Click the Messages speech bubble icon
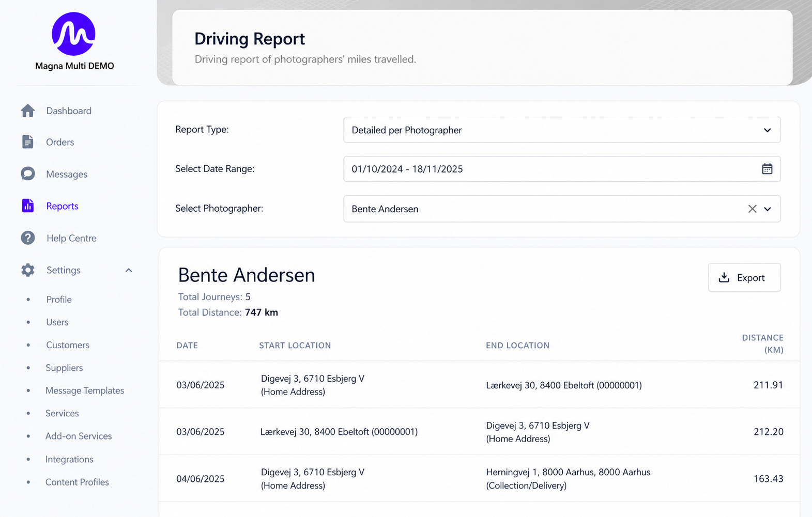Viewport: 812px width, 517px height. click(28, 174)
